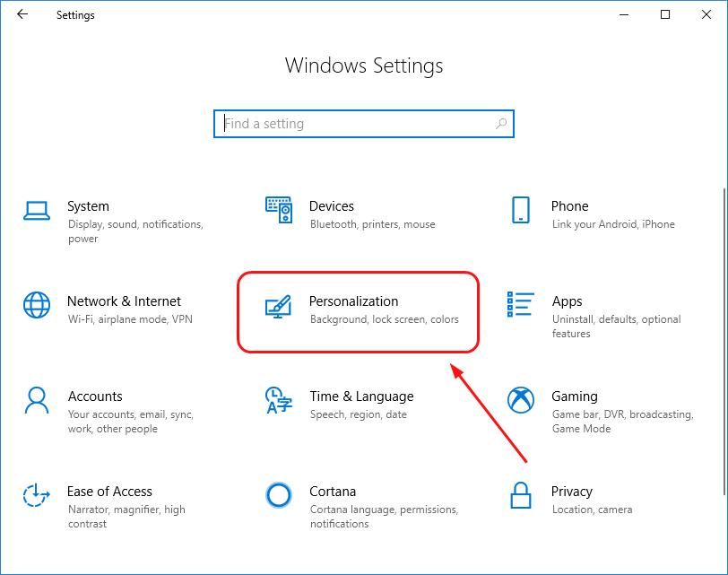Click 'Speech, region, date' description

point(358,414)
